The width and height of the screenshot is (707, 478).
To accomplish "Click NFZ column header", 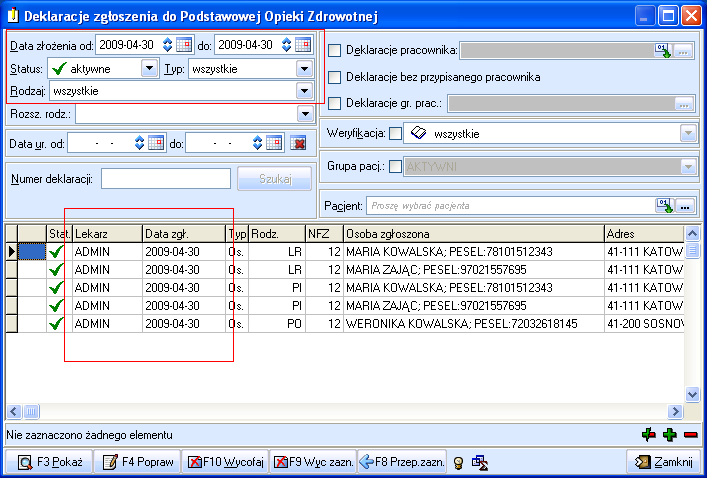I will pyautogui.click(x=324, y=234).
